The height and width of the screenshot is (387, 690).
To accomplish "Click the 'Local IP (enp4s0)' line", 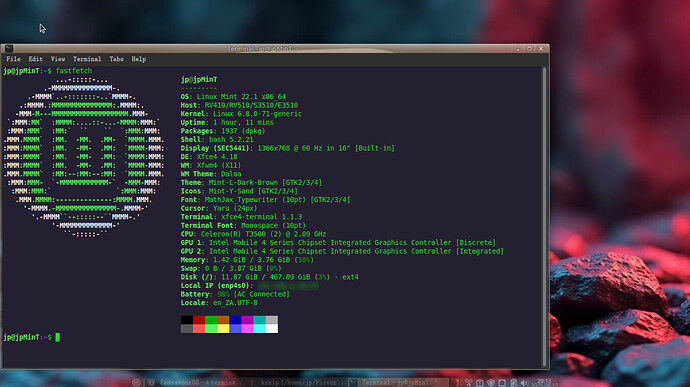I will [250, 285].
